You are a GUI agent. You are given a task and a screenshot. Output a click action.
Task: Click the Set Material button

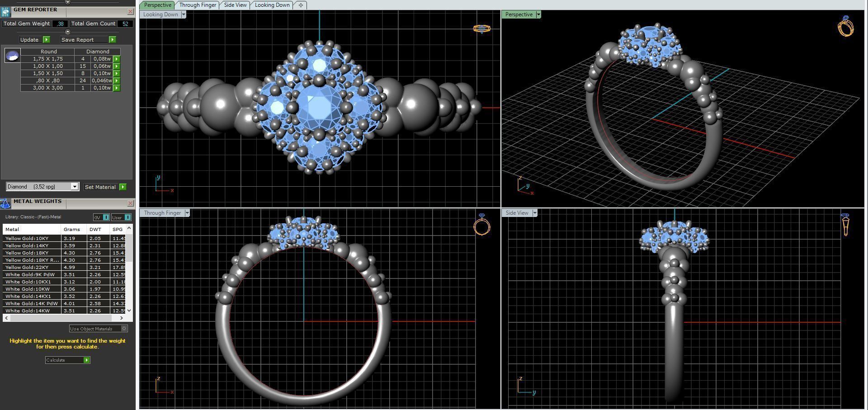point(100,187)
